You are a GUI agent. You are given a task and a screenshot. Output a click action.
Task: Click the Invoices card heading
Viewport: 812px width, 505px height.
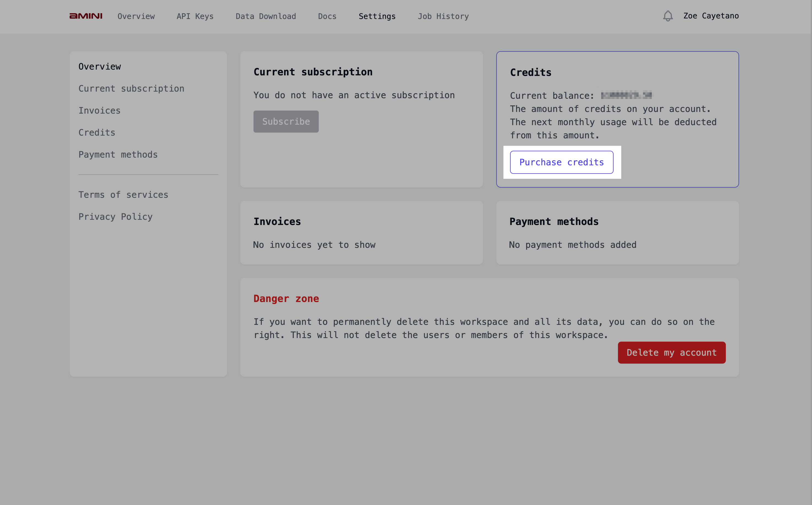click(277, 221)
